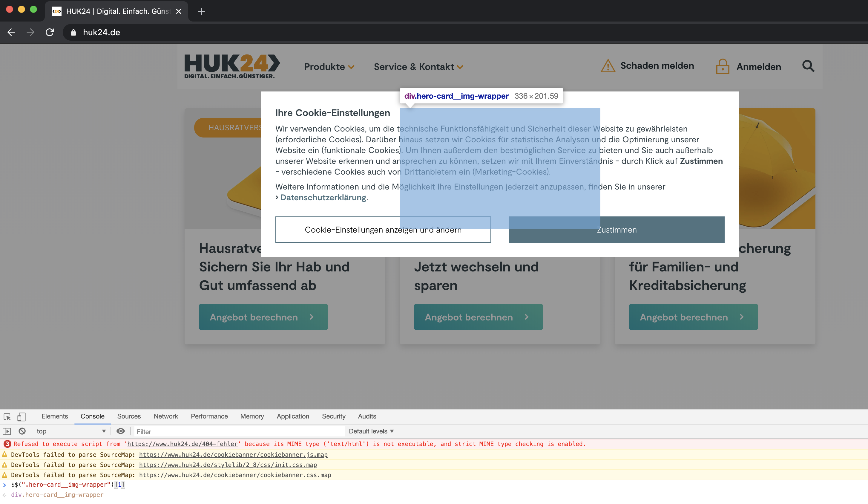
Task: Click the lock icon in address bar
Action: [x=73, y=32]
